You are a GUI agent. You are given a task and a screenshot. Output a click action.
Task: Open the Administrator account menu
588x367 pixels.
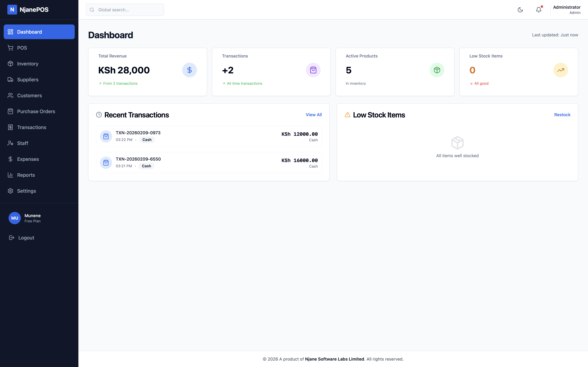pos(567,10)
